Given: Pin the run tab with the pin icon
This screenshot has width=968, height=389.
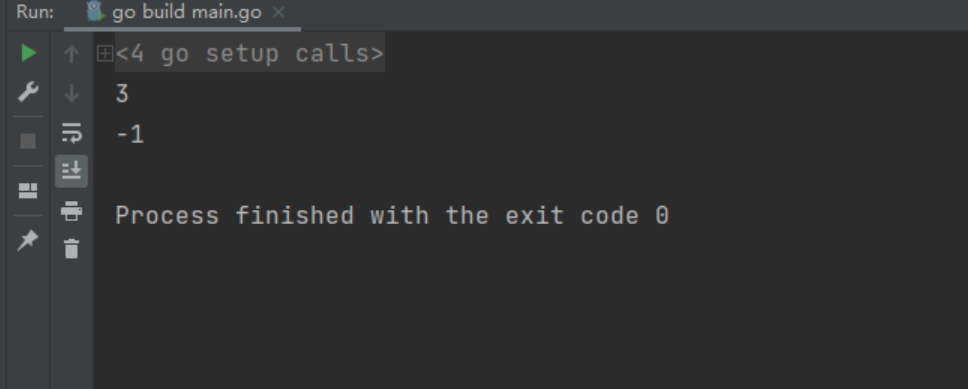Looking at the screenshot, I should coord(28,240).
